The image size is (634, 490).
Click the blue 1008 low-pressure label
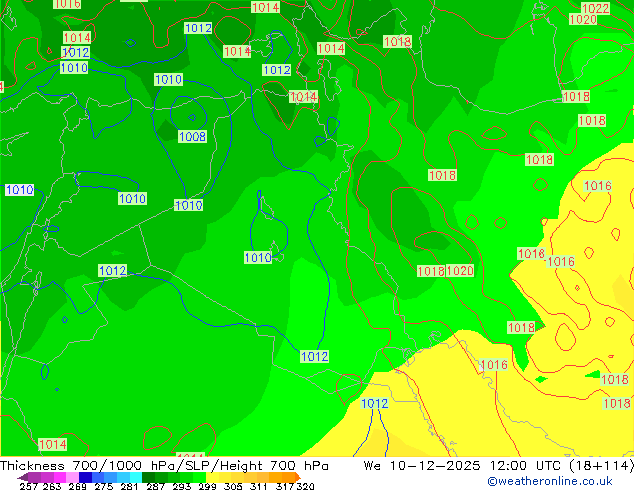point(192,137)
